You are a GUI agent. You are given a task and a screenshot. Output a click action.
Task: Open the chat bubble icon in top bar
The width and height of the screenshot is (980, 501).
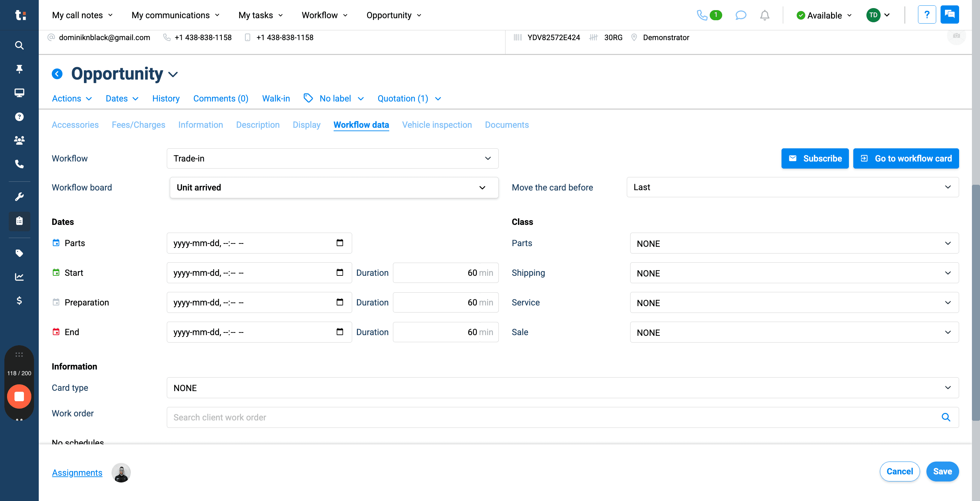740,15
